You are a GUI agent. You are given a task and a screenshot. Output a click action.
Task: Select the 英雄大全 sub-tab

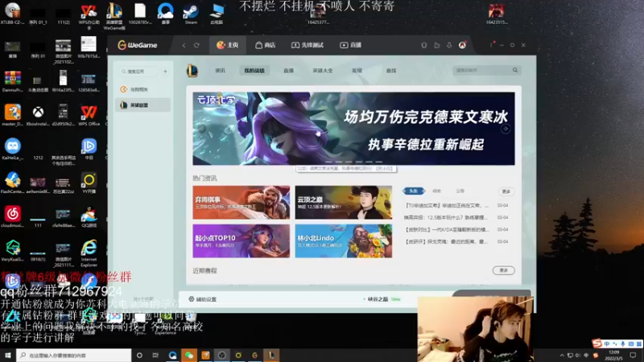coord(323,71)
